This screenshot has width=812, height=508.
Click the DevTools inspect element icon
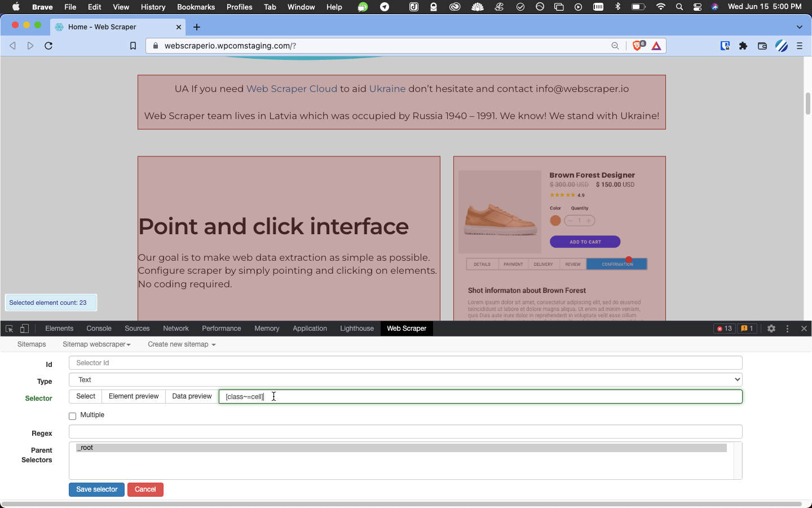coord(9,329)
